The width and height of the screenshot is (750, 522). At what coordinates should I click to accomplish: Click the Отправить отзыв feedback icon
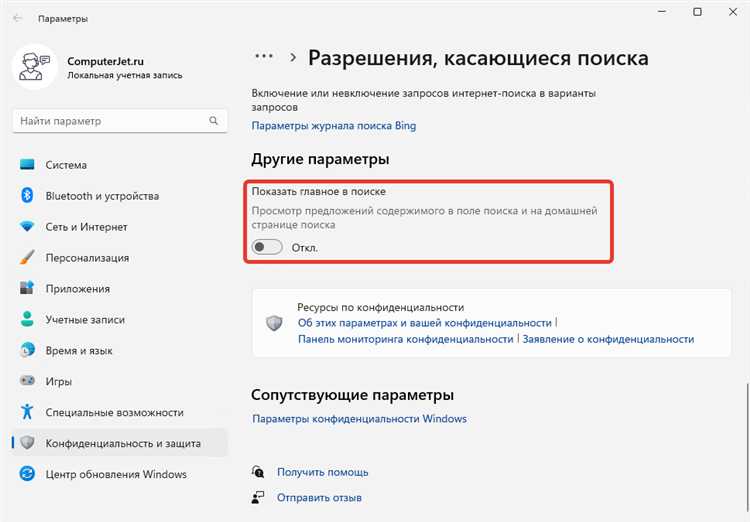click(258, 497)
